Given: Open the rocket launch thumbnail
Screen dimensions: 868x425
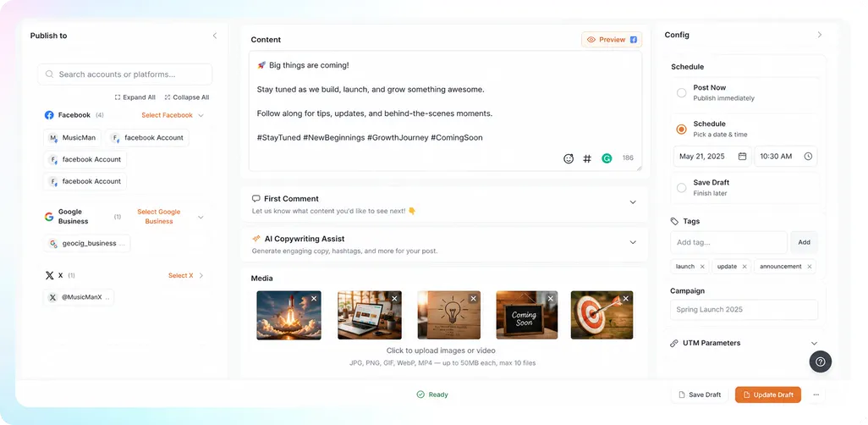Looking at the screenshot, I should (288, 315).
